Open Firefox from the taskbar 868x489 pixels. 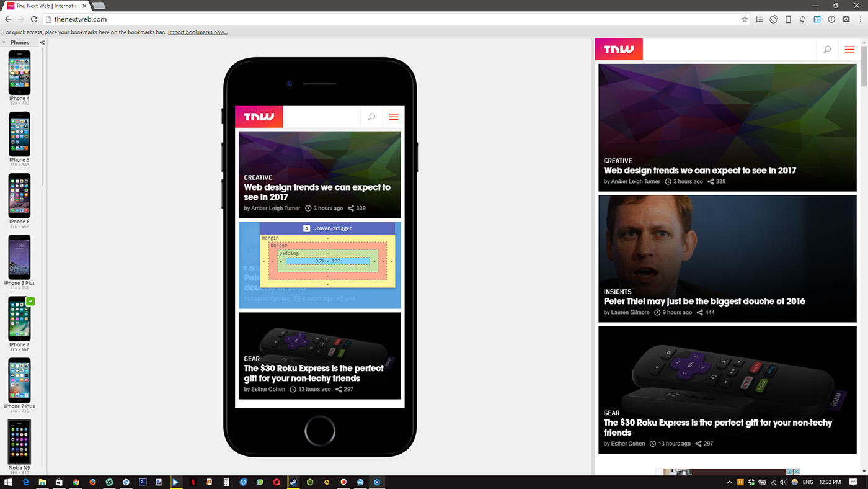[92, 482]
